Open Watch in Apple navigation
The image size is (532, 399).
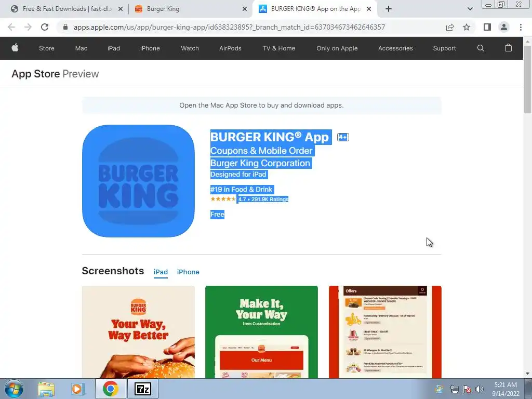pos(190,48)
